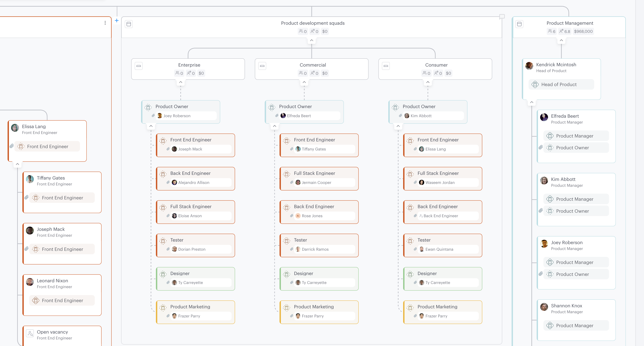This screenshot has height=346, width=644.
Task: Collapse the chevron below the Consumer group
Action: pos(428,82)
